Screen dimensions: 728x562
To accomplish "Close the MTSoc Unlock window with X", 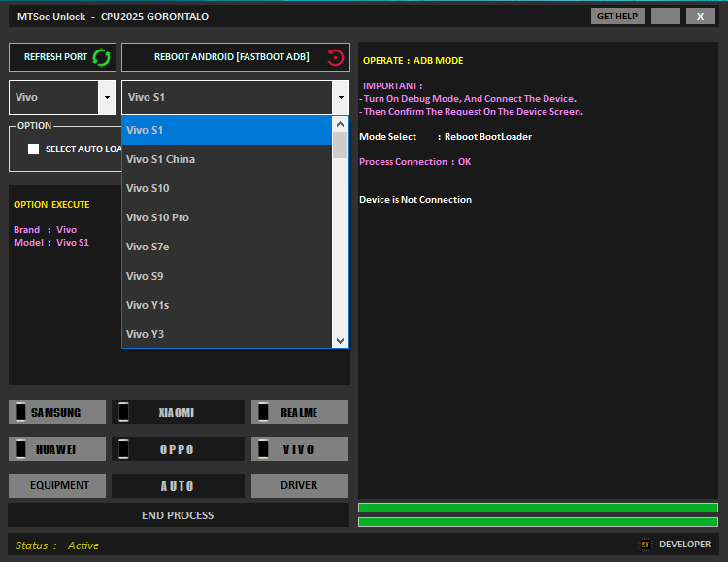I will coord(701,17).
